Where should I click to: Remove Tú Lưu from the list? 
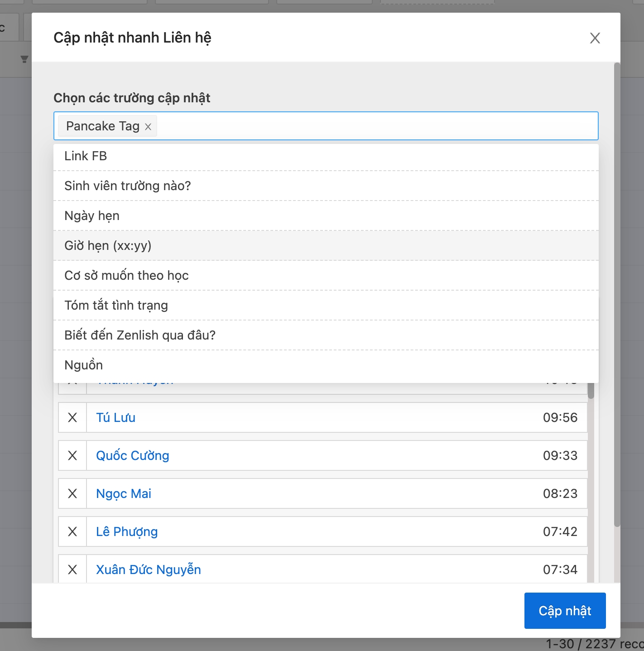pos(72,417)
